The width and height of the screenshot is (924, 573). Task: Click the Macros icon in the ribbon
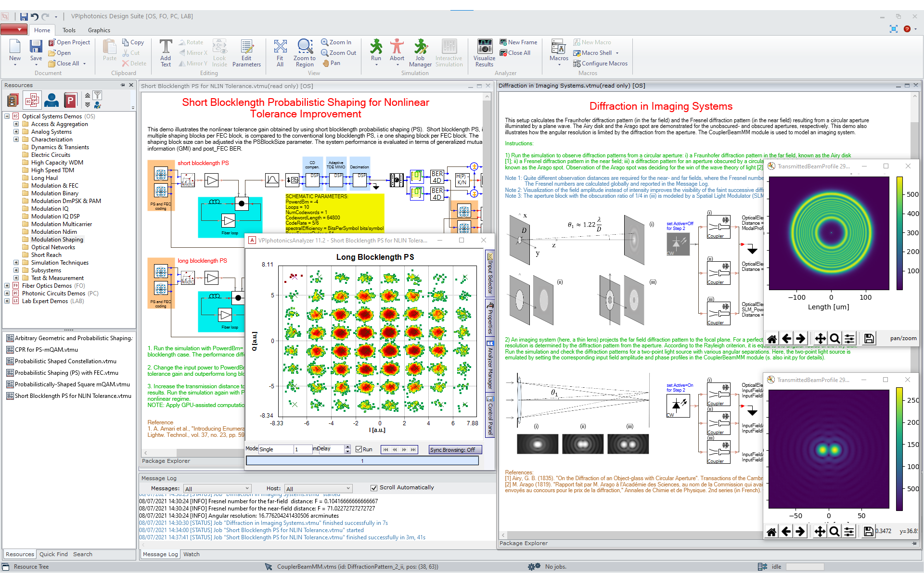pos(558,47)
